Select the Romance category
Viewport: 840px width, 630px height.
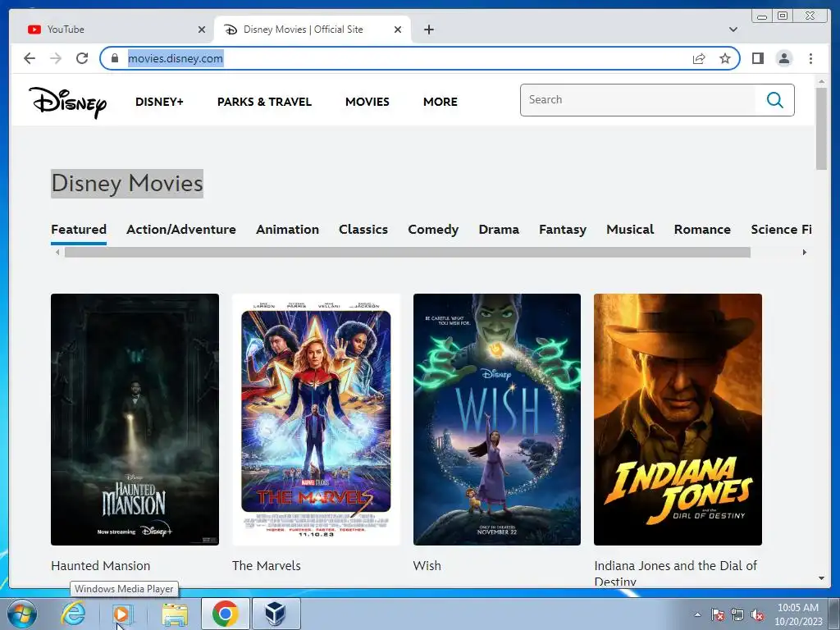[x=702, y=230]
